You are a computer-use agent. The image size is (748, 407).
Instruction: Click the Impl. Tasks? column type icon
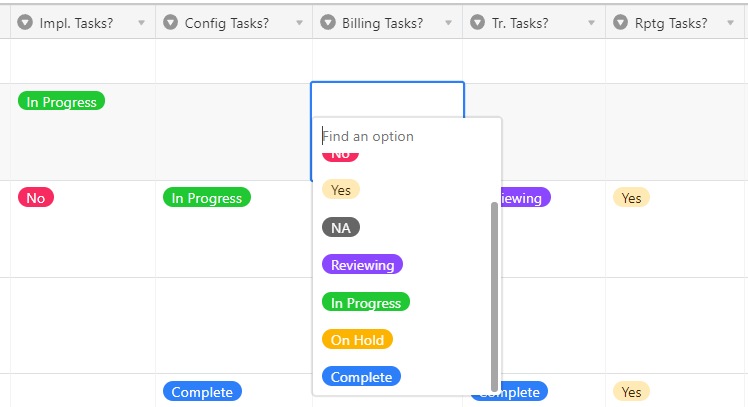(25, 22)
